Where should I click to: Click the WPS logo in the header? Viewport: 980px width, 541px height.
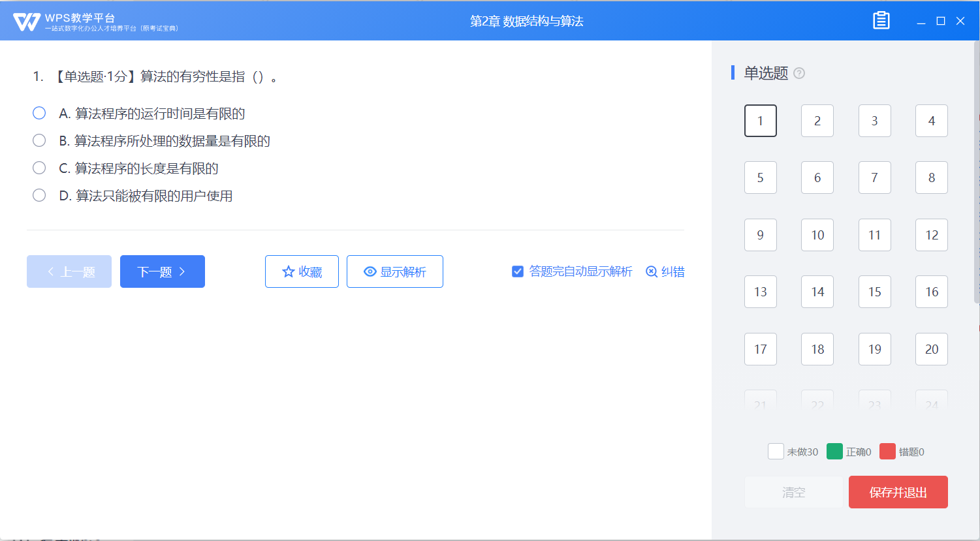[27, 22]
